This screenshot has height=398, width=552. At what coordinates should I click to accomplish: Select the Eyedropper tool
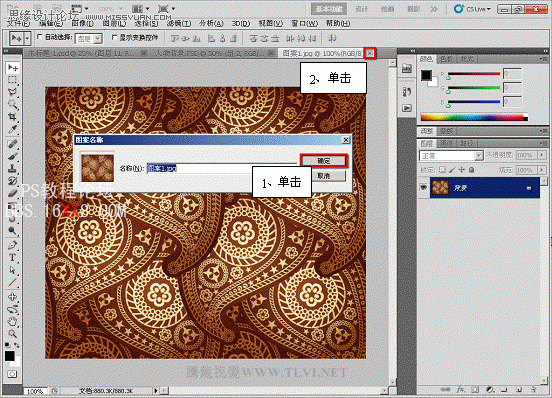pos(13,129)
